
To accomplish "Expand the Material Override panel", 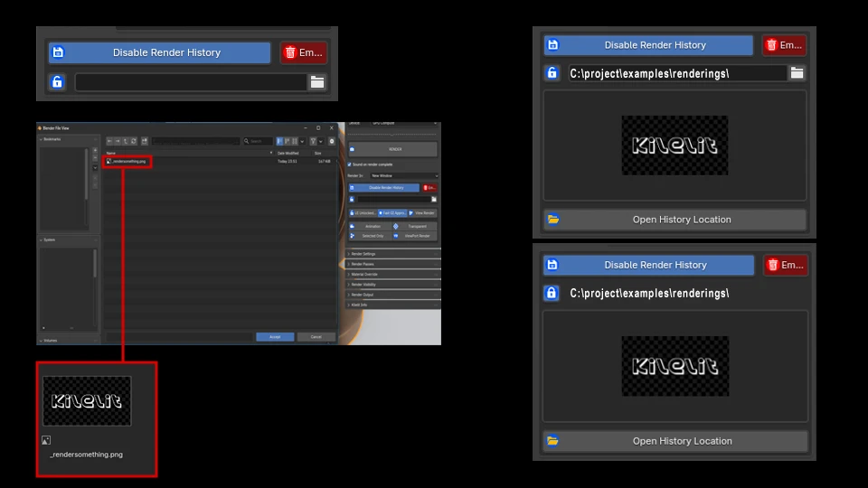I will tap(393, 275).
